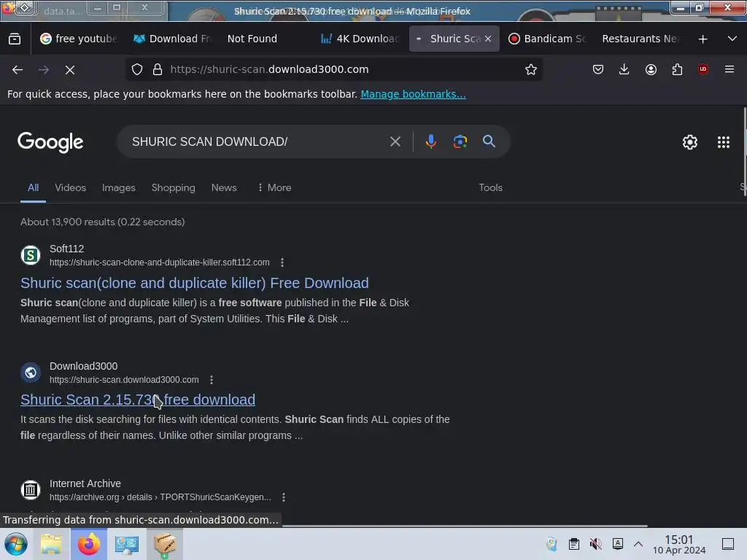Select the News search filter

click(x=224, y=187)
